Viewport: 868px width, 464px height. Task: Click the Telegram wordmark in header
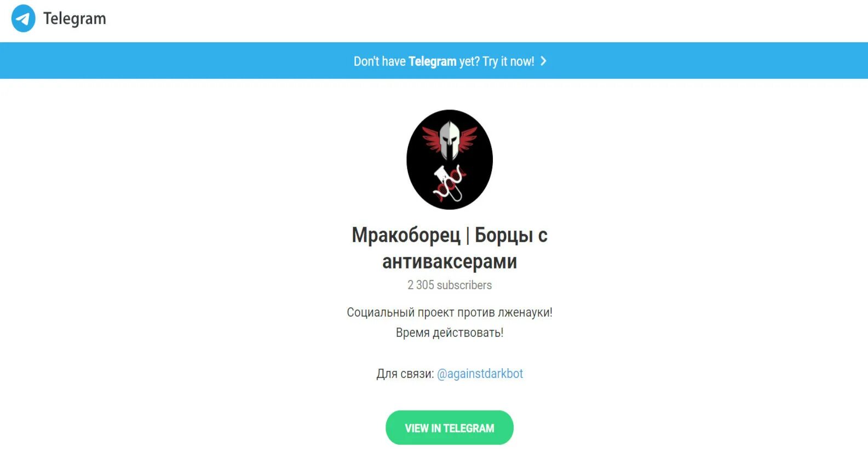click(74, 19)
